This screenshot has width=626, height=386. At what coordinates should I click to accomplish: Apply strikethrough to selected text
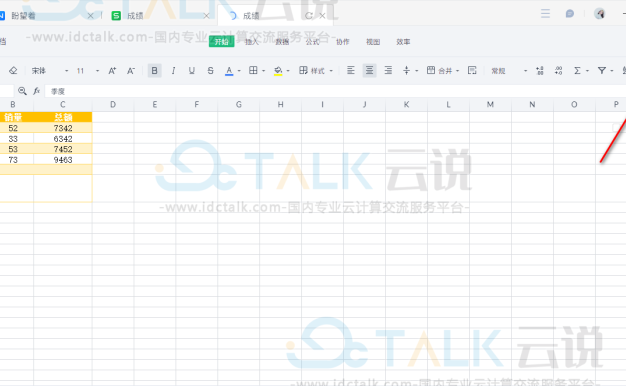tap(210, 71)
